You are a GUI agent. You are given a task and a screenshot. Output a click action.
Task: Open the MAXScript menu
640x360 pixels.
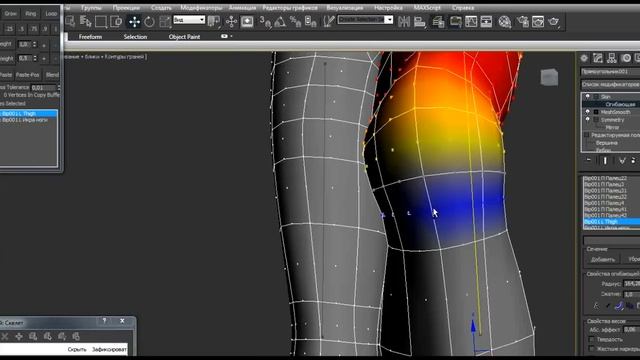coord(427,7)
